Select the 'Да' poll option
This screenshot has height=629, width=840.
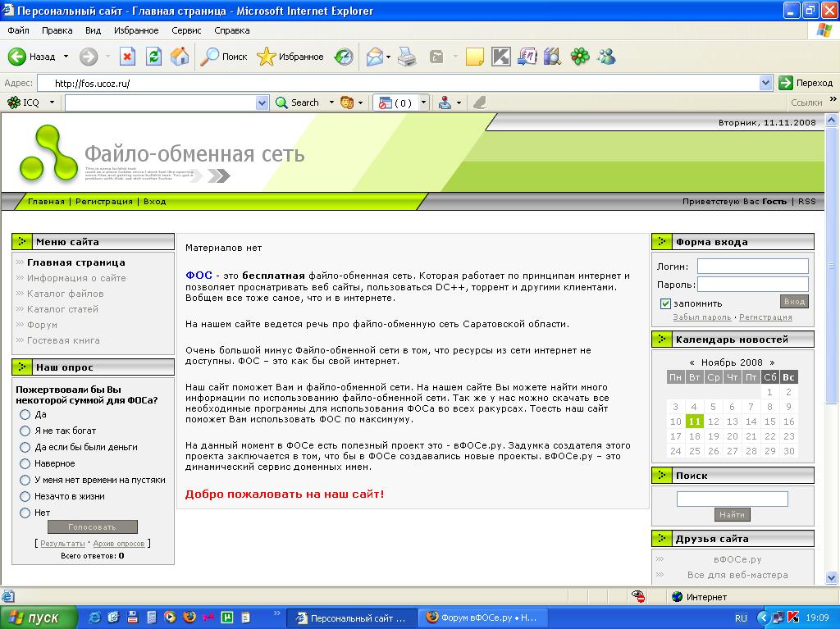[25, 415]
